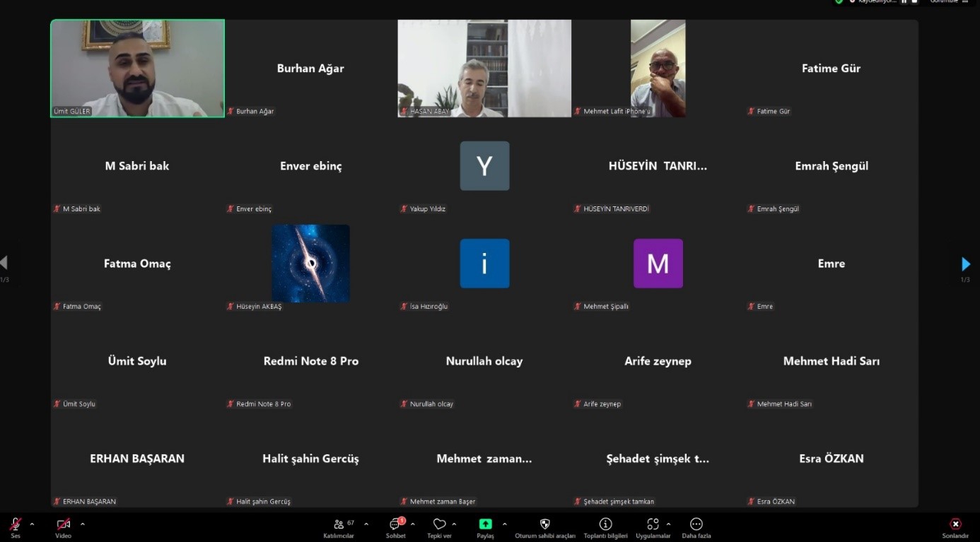Open the Katılımcılar participants panel
Image resolution: width=980 pixels, height=542 pixels.
point(339,527)
